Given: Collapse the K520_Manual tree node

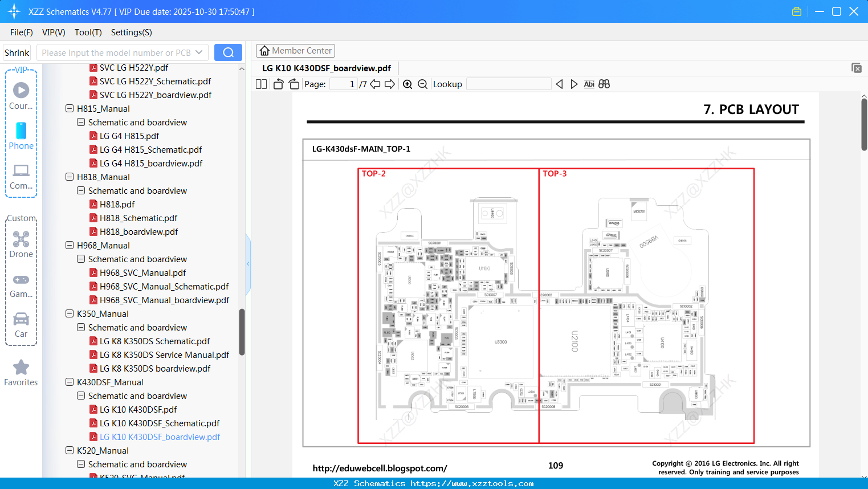Looking at the screenshot, I should coord(70,450).
